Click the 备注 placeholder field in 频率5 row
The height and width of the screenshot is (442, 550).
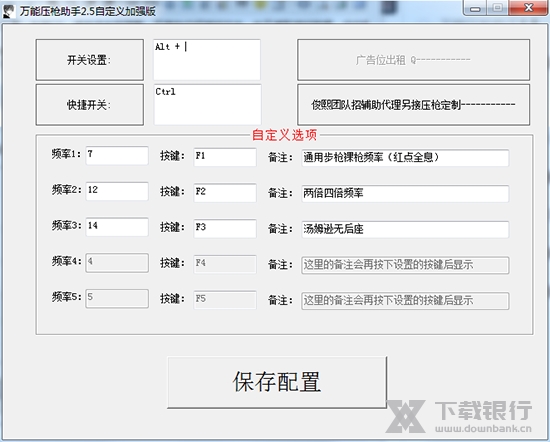(x=405, y=301)
